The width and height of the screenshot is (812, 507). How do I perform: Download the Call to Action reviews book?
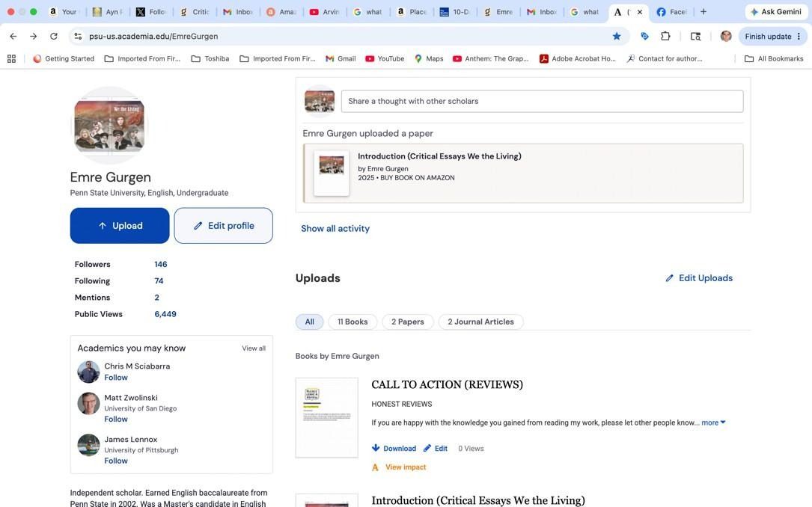coord(394,449)
